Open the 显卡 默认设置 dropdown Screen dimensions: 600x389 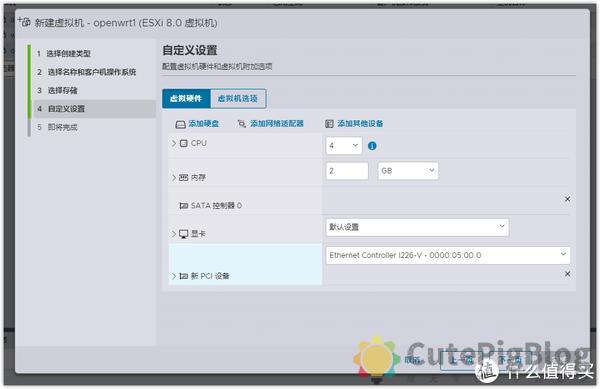click(x=417, y=227)
